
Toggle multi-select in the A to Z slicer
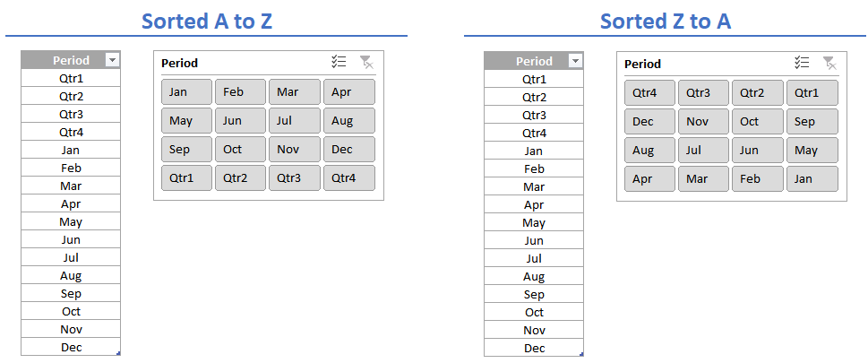point(339,62)
